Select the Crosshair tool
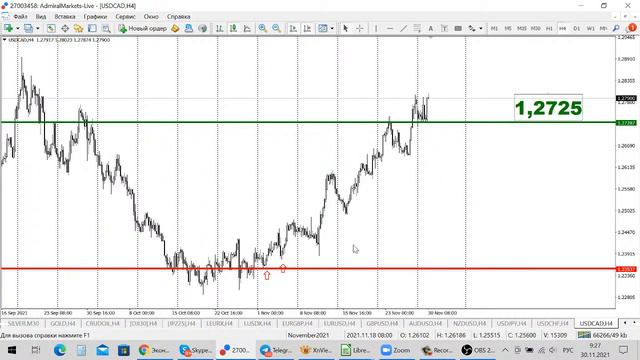The image size is (640, 360). [360, 28]
